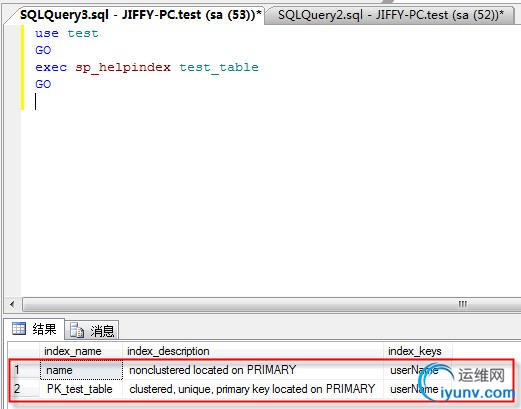Viewport: 521px width, 409px height.
Task: Click 'nonclustered located on PRIMARY' cell
Action: coord(253,370)
